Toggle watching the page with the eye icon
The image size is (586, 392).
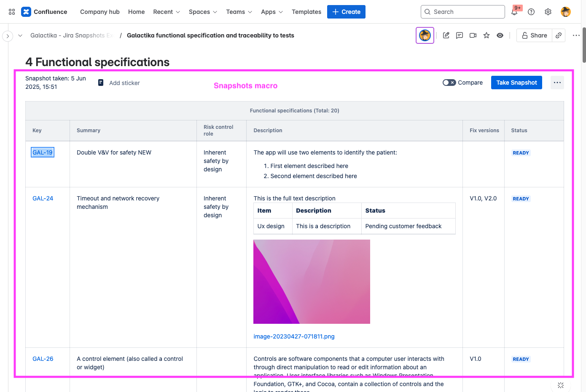click(x=500, y=35)
